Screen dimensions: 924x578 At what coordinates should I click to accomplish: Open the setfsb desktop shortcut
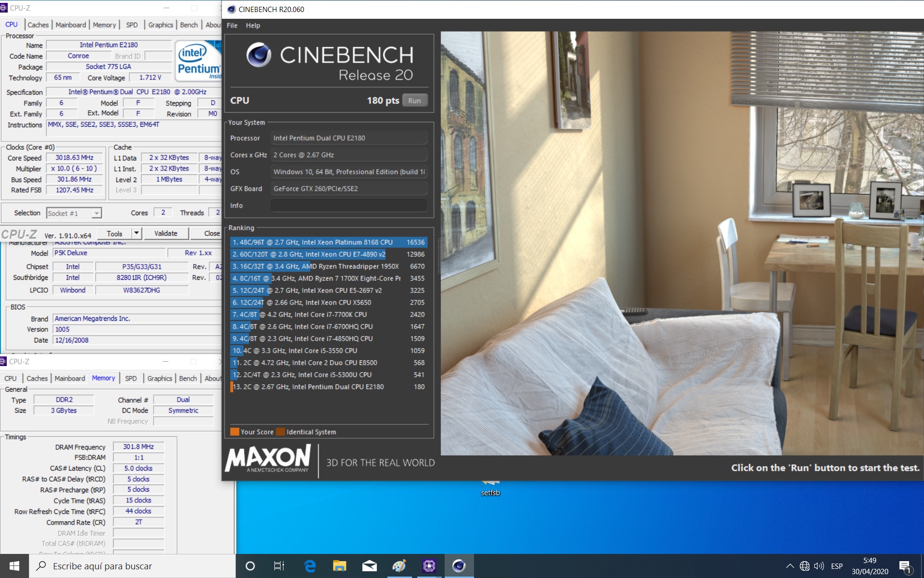point(490,488)
